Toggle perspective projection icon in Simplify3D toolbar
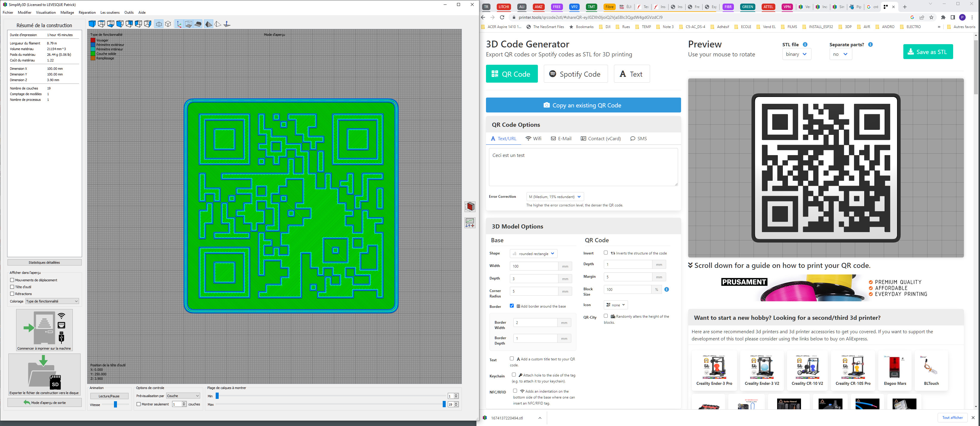The image size is (980, 426). coord(159,24)
